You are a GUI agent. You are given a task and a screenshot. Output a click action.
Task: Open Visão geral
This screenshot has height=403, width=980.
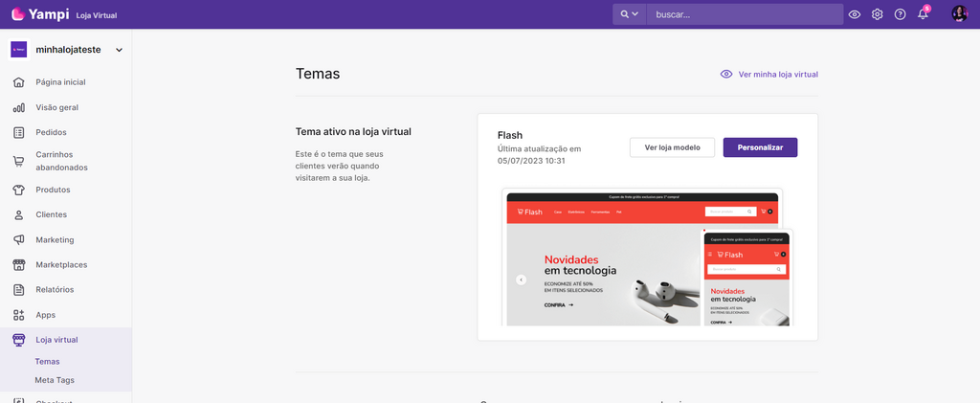coord(56,107)
